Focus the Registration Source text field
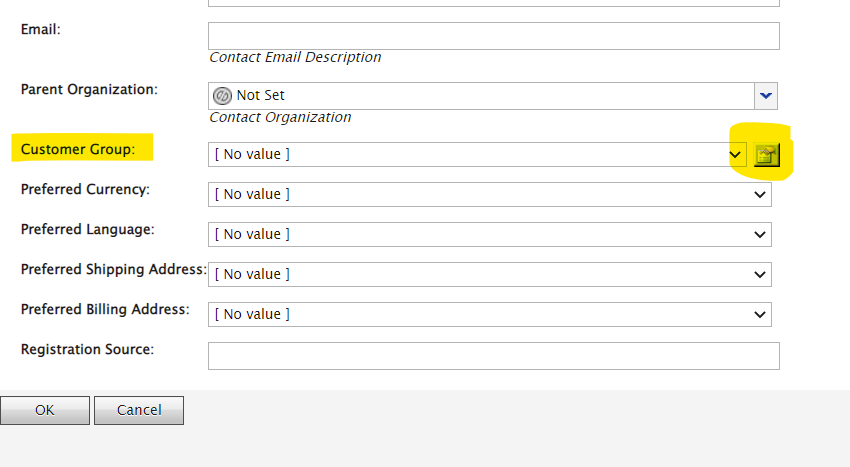The height and width of the screenshot is (467, 850). 493,356
